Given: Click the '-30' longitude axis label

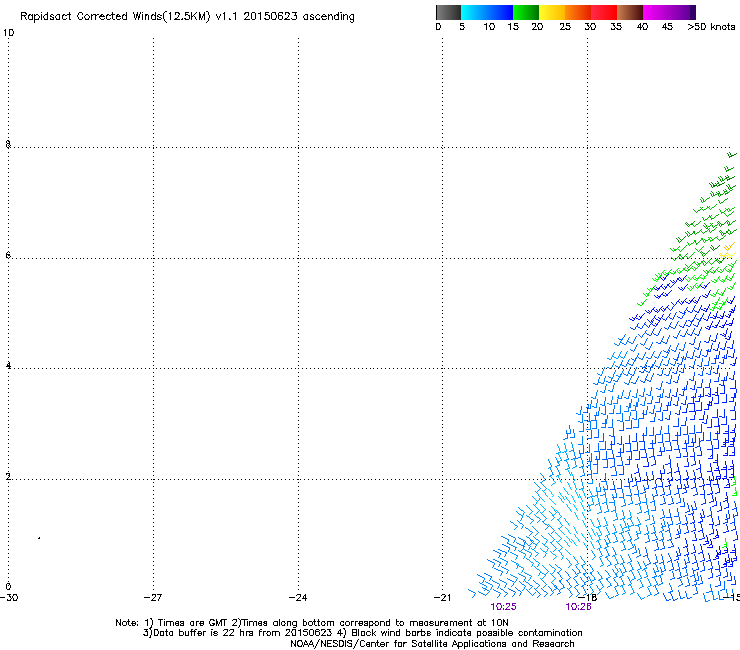Looking at the screenshot, I should 9,598.
